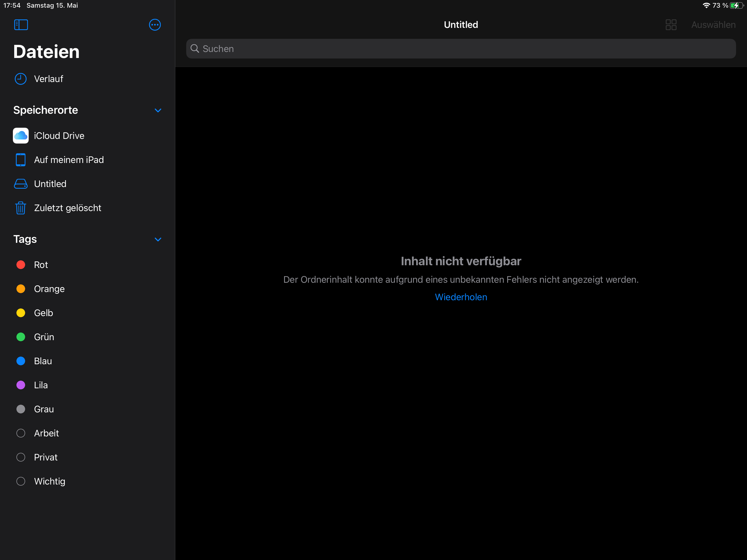The width and height of the screenshot is (747, 560).
Task: Click the Verlauf clock icon
Action: [21, 79]
